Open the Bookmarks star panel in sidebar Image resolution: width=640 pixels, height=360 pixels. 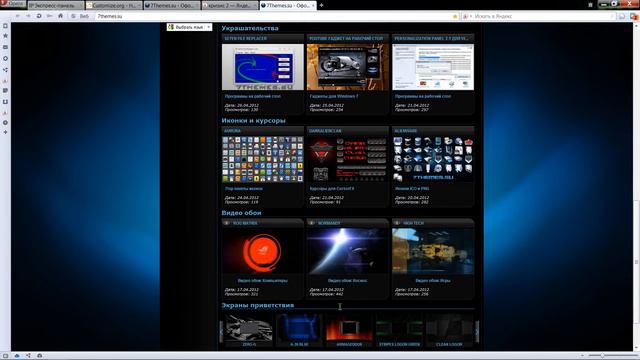coord(5,36)
